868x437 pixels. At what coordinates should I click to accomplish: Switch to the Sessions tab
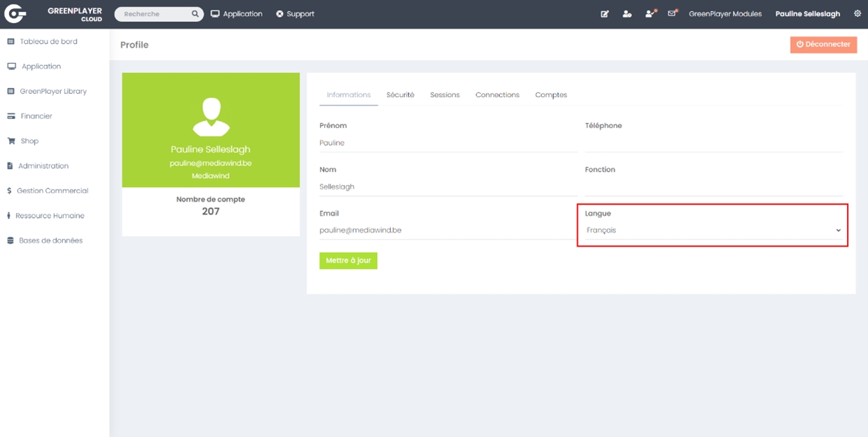click(444, 95)
